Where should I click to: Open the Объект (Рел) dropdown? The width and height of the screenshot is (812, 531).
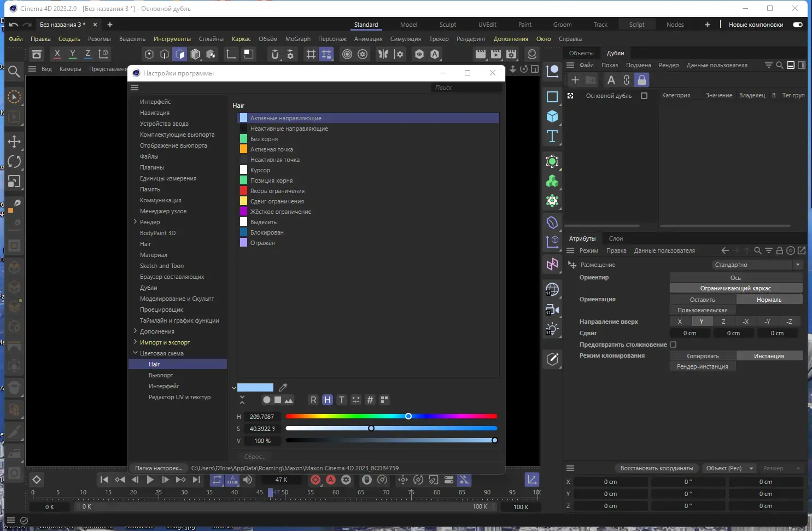[728, 468]
